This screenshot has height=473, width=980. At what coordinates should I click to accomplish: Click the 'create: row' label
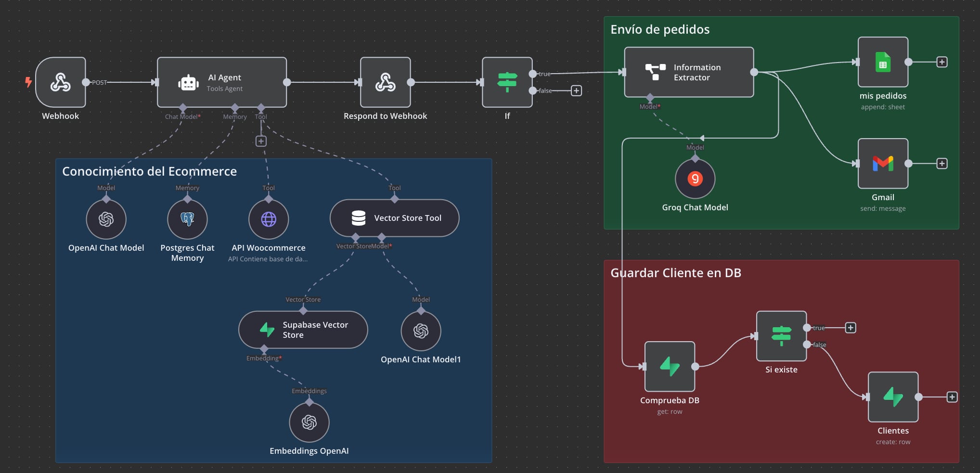[893, 442]
